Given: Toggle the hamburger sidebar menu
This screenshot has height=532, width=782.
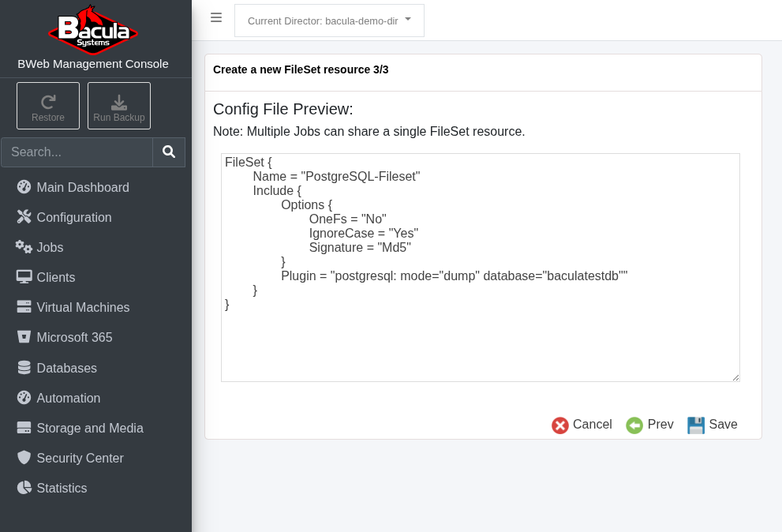Looking at the screenshot, I should pos(216,17).
